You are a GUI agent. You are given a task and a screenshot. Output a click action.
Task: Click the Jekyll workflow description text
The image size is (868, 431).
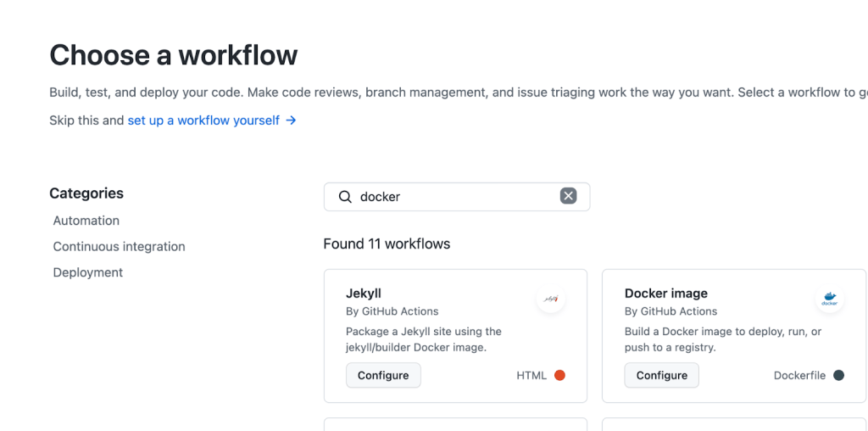pyautogui.click(x=424, y=339)
